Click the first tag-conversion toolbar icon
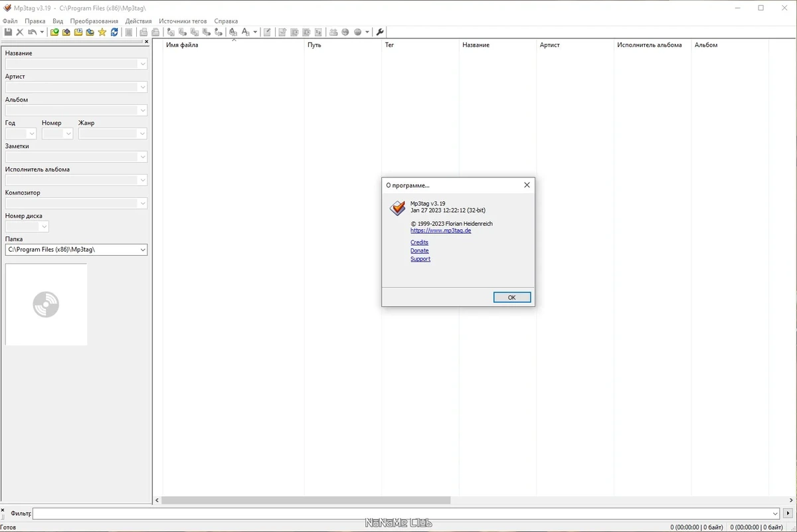This screenshot has height=532, width=797. point(171,32)
